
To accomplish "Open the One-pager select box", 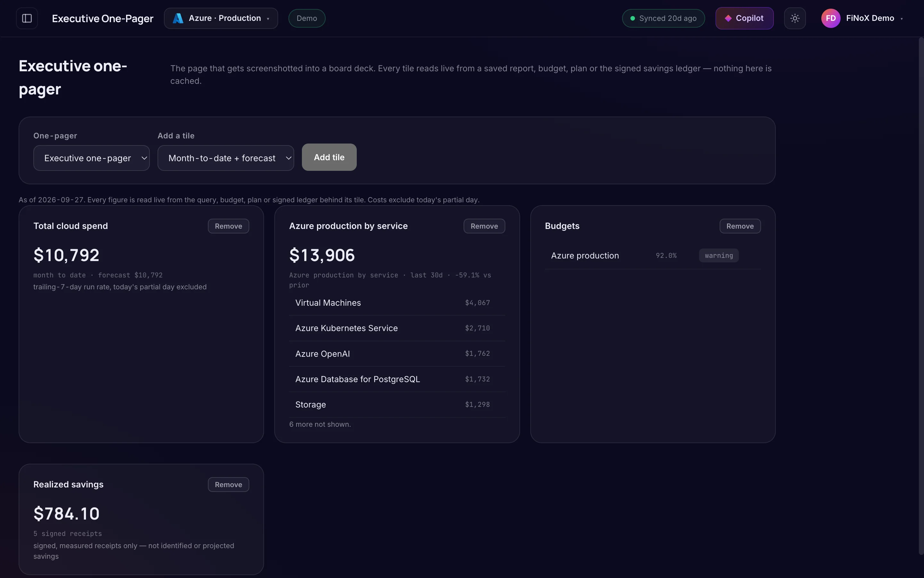I will [91, 158].
